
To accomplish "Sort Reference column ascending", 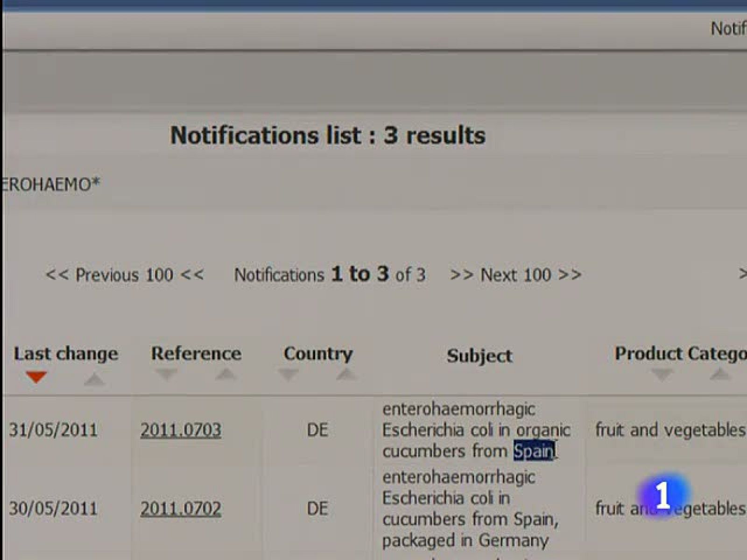I will click(x=226, y=374).
